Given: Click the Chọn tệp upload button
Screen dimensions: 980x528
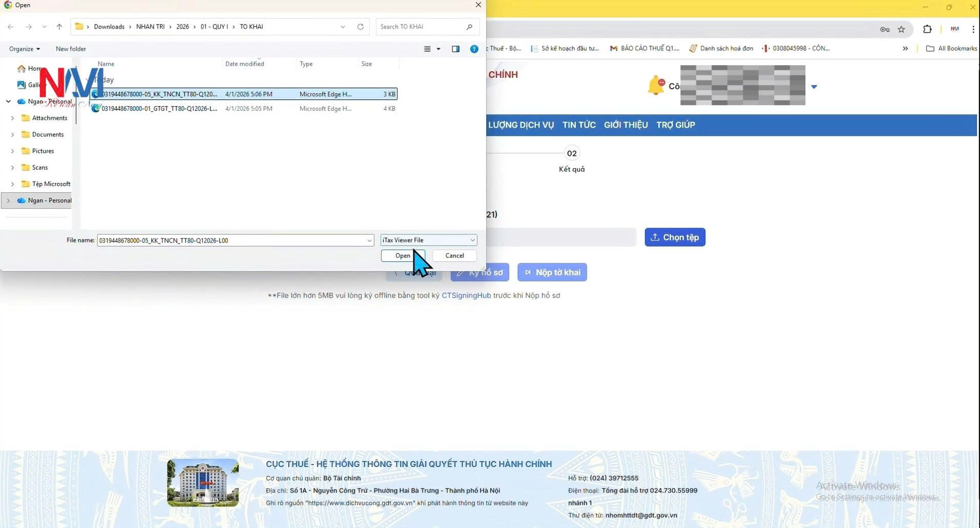Looking at the screenshot, I should 675,237.
